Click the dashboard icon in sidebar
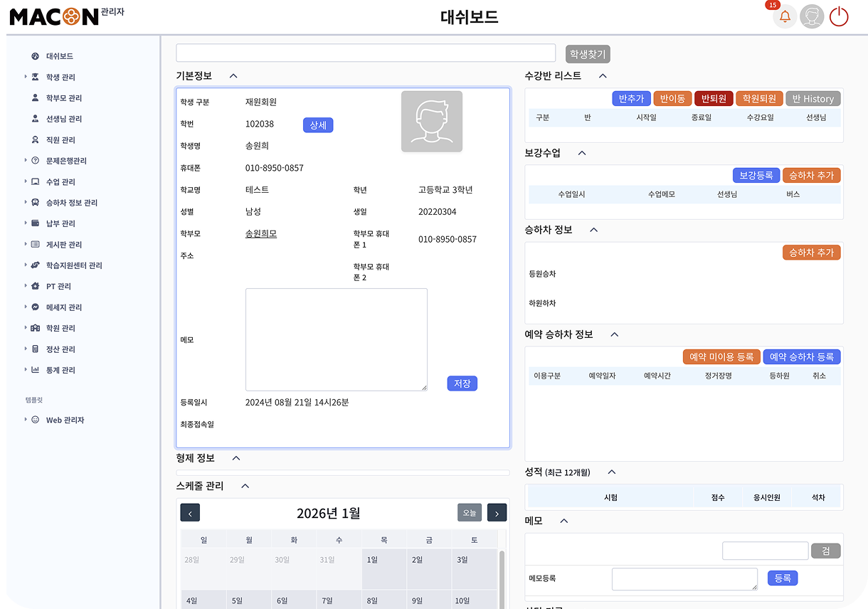The width and height of the screenshot is (868, 609). click(x=36, y=56)
